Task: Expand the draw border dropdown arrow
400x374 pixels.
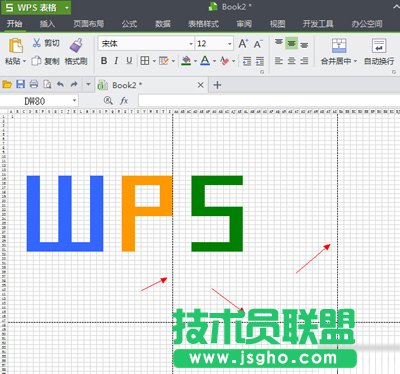Action: pyautogui.click(x=173, y=61)
